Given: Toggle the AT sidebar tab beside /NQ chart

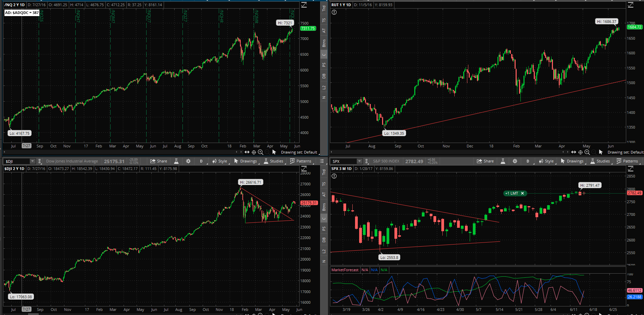Looking at the screenshot, I should tap(324, 31).
